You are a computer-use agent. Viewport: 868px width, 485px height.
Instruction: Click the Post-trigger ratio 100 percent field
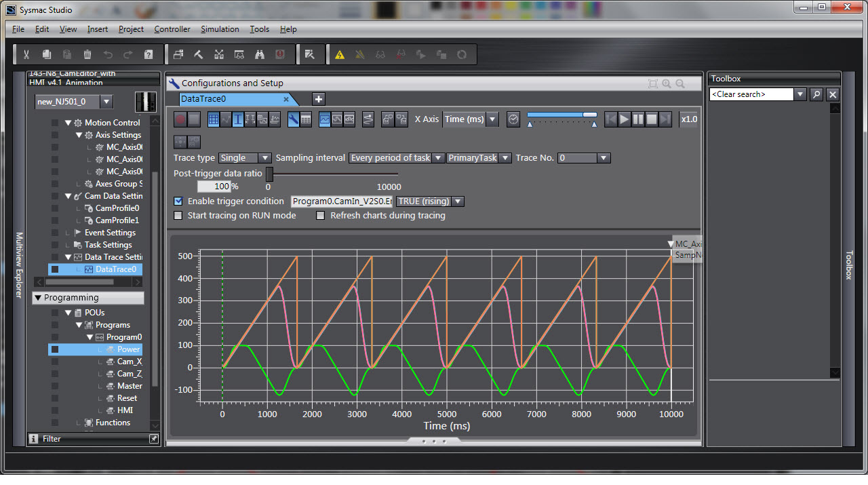214,187
